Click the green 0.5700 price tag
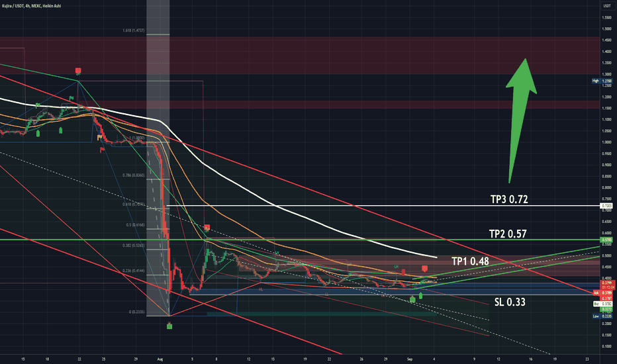The height and width of the screenshot is (364, 617). tap(607, 240)
